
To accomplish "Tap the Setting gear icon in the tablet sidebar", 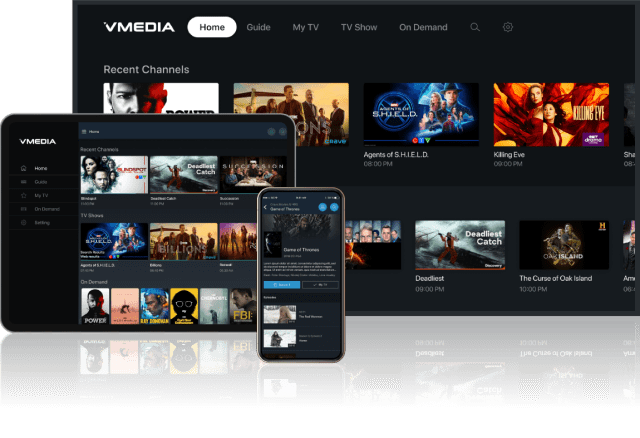I will (24, 222).
